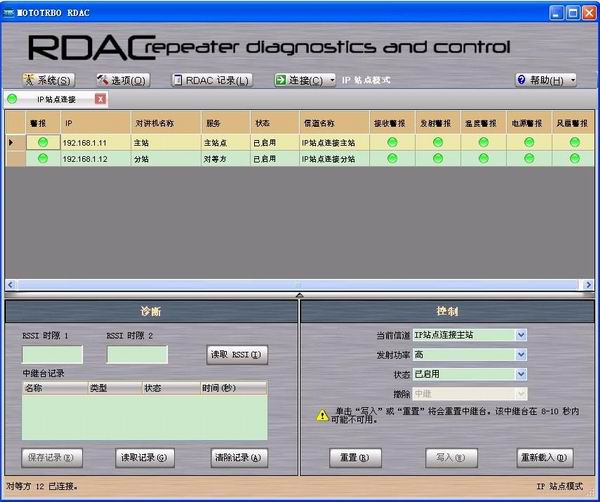This screenshot has height=502, width=600.
Task: Close the IP站点连接 tab
Action: (x=100, y=99)
